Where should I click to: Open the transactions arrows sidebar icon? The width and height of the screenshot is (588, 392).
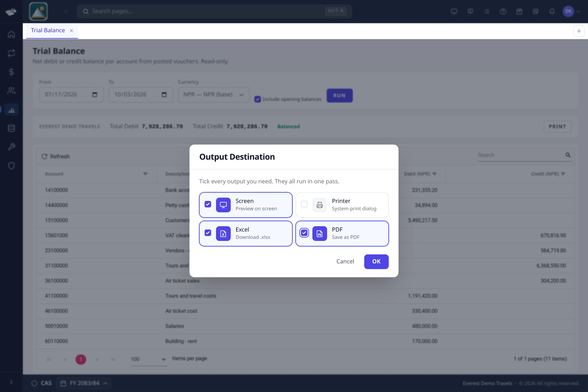[11, 53]
